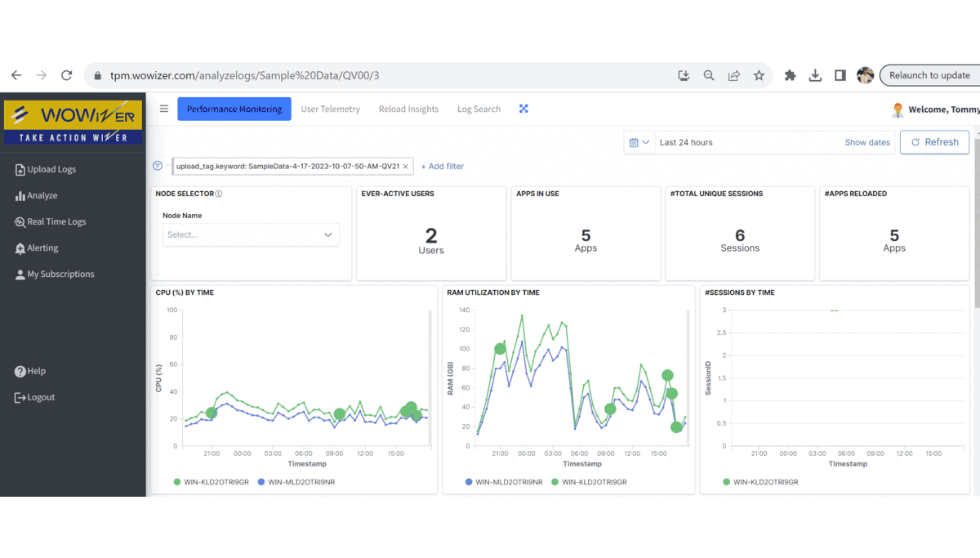Open Real Time Logs in sidebar

coord(56,221)
